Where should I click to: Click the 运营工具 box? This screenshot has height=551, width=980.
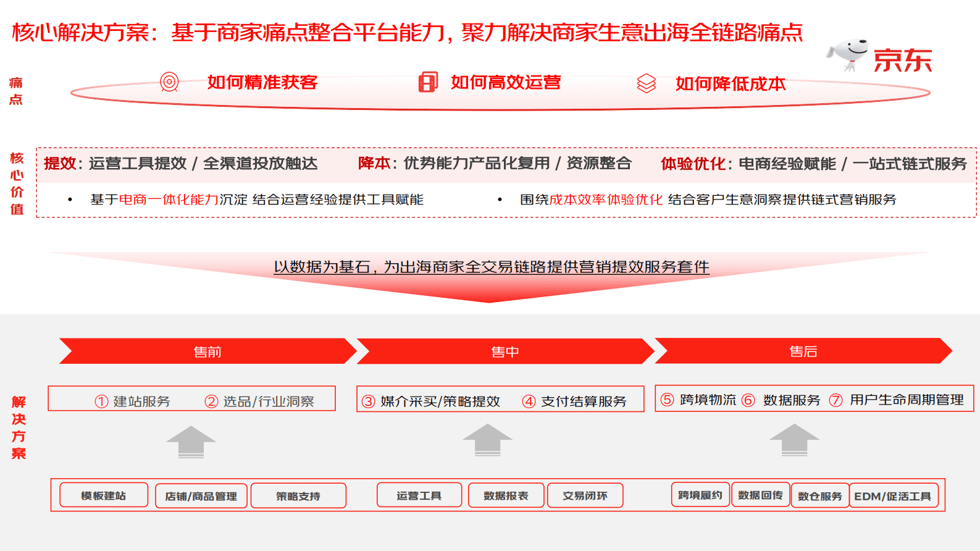click(x=419, y=495)
